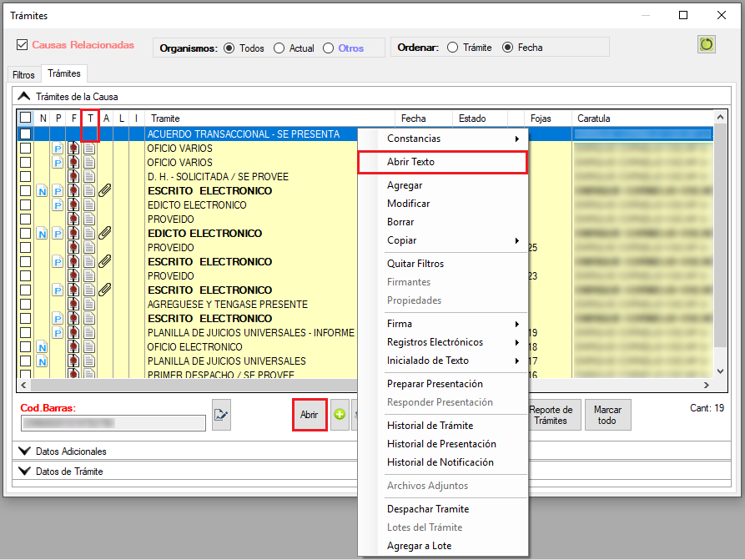Select the Actual organismos radio button

click(x=279, y=48)
